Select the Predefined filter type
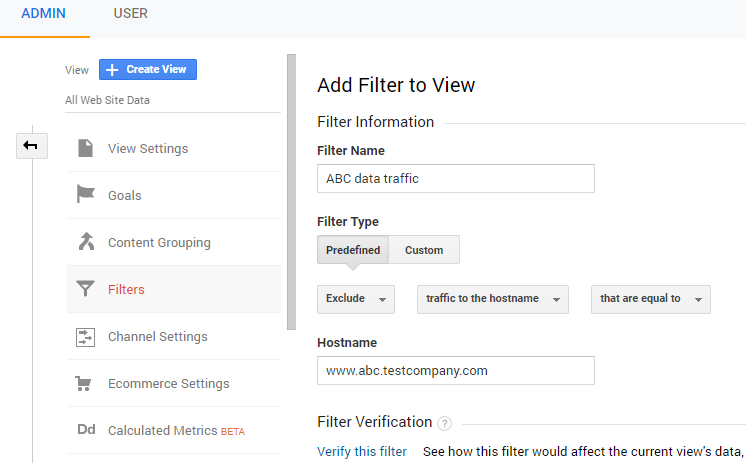The image size is (746, 463). click(353, 250)
